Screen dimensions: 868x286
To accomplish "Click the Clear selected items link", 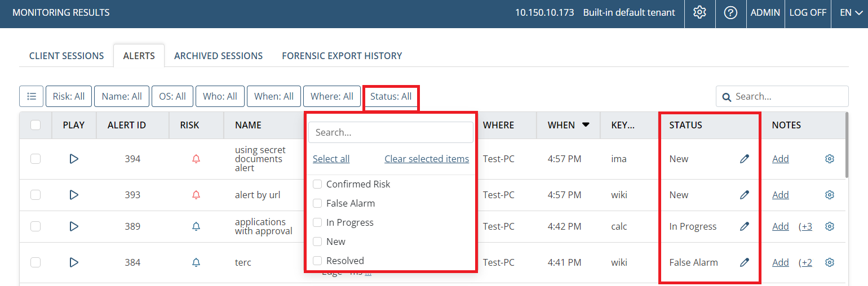I will (426, 159).
